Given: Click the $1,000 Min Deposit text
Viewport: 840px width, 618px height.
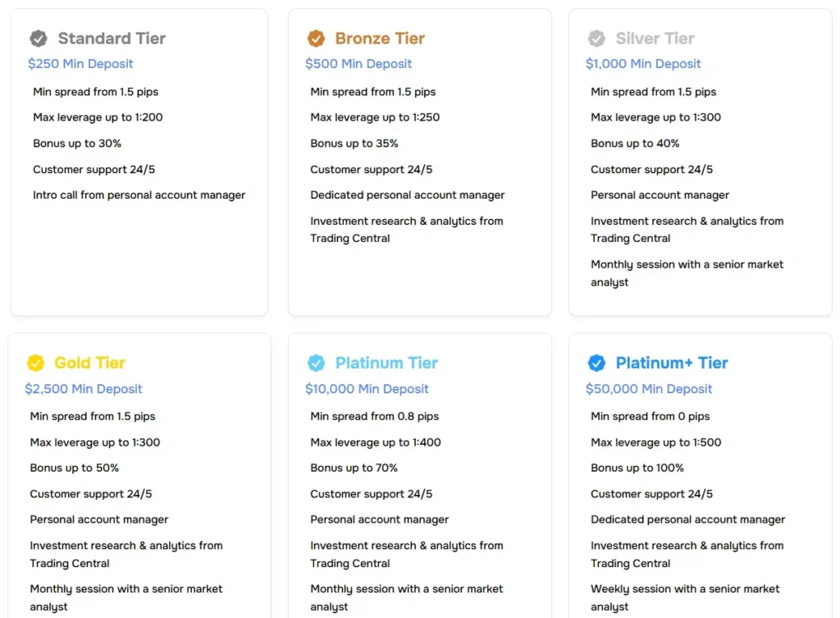Looking at the screenshot, I should click(x=643, y=64).
